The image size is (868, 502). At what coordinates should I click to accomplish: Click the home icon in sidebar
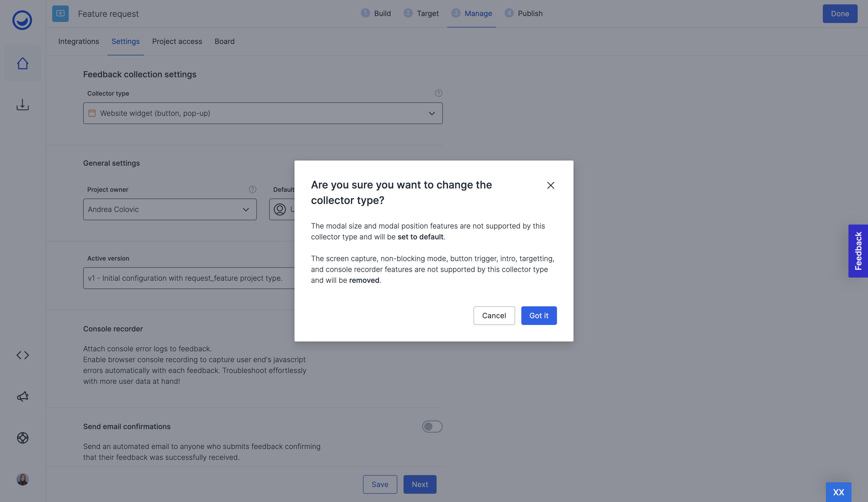click(22, 63)
